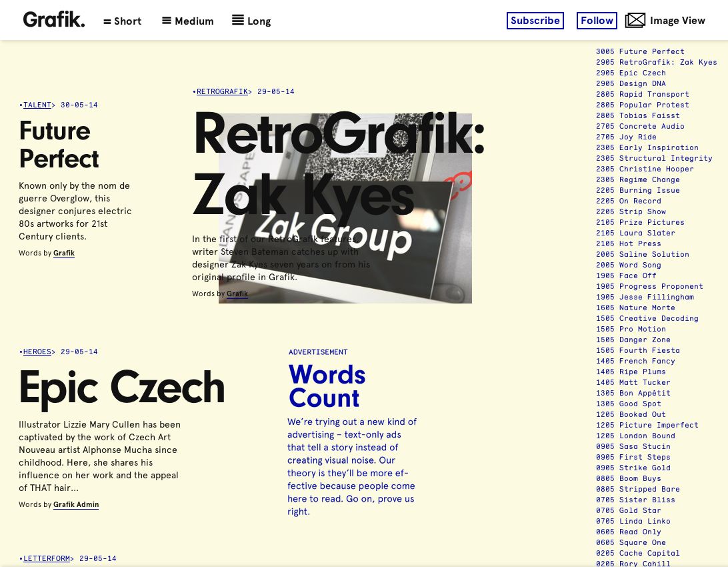
Task: Open 2305 Early Inspiration in sidebar
Action: tap(647, 147)
